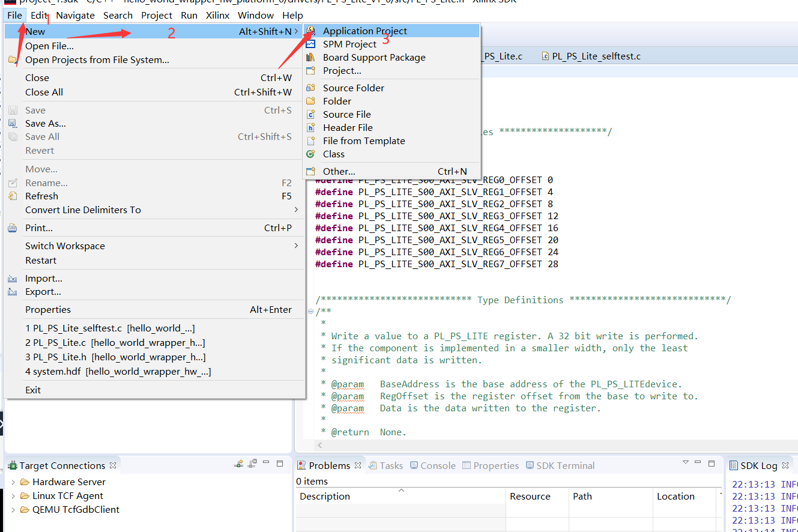This screenshot has width=798, height=532.
Task: Open the Window menu
Action: 256,15
